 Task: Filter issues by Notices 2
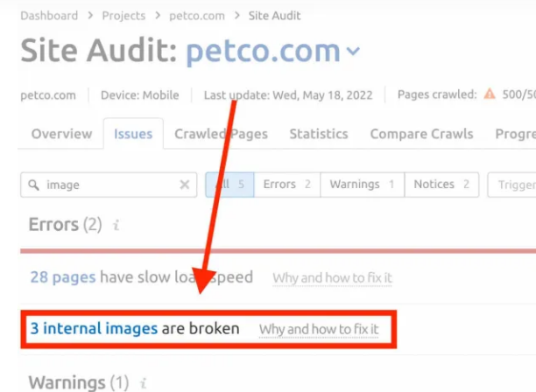tap(441, 185)
